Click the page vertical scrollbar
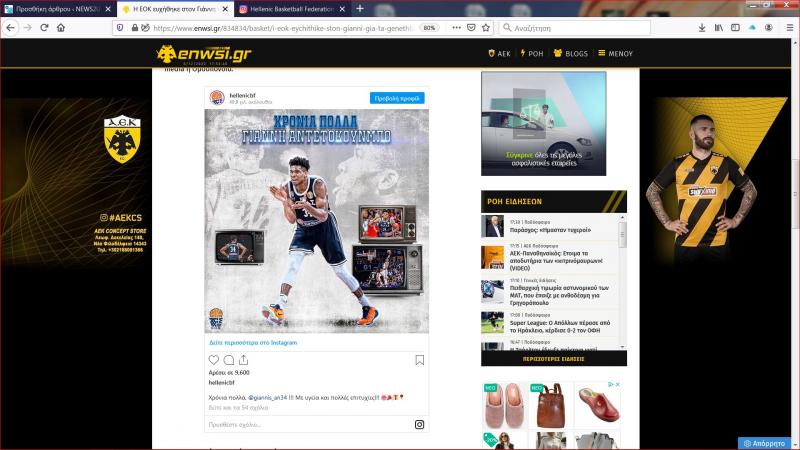 (x=795, y=194)
